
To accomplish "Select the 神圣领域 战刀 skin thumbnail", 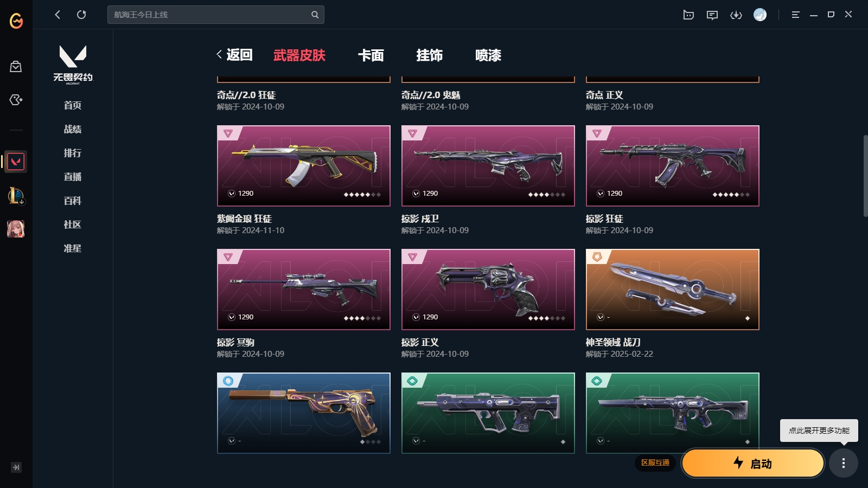I will pyautogui.click(x=672, y=290).
